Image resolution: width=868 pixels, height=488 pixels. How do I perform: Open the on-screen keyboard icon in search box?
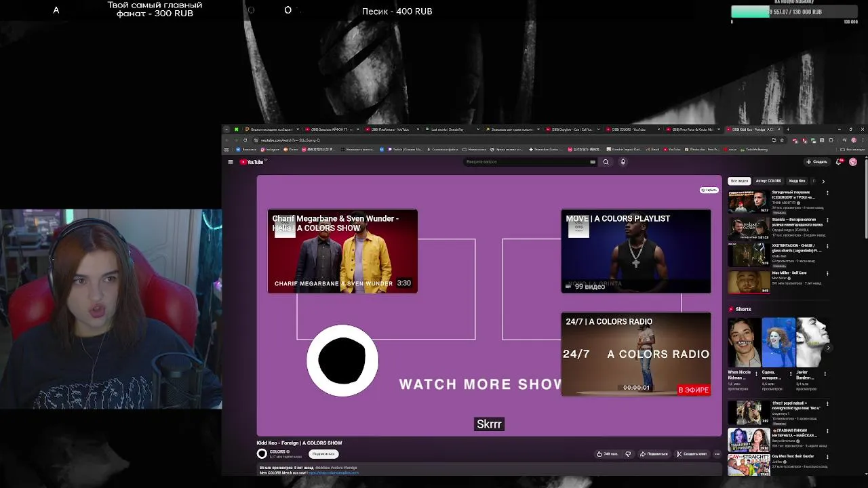tap(593, 162)
